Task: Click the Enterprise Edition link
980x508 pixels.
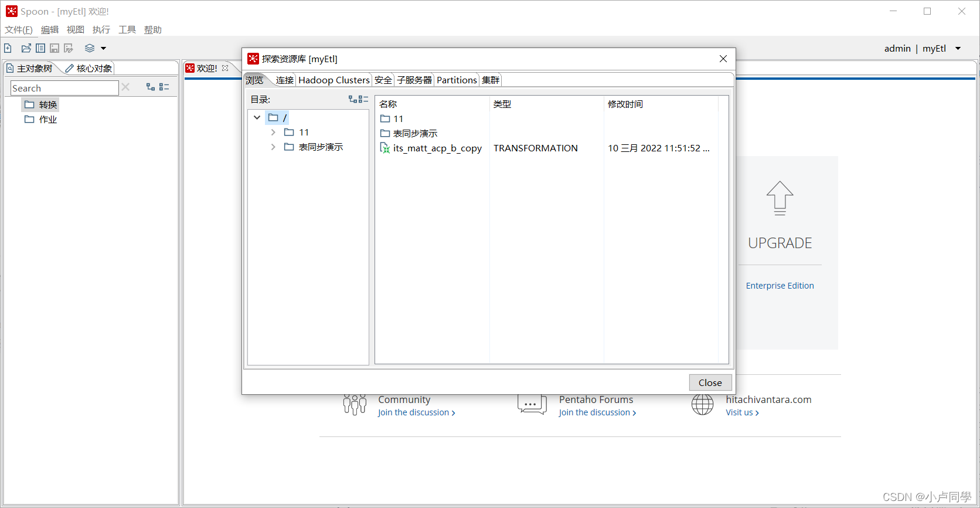Action: click(780, 286)
